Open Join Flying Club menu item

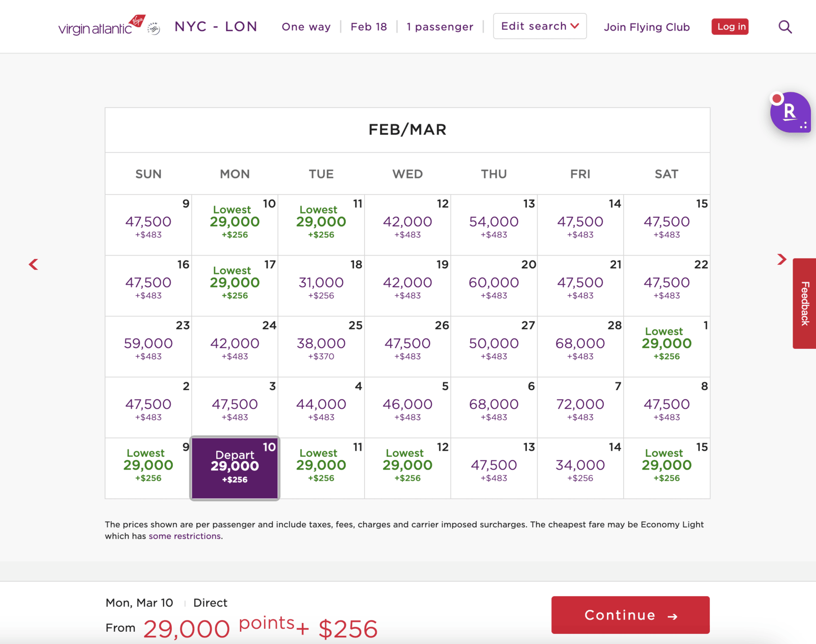tap(646, 27)
